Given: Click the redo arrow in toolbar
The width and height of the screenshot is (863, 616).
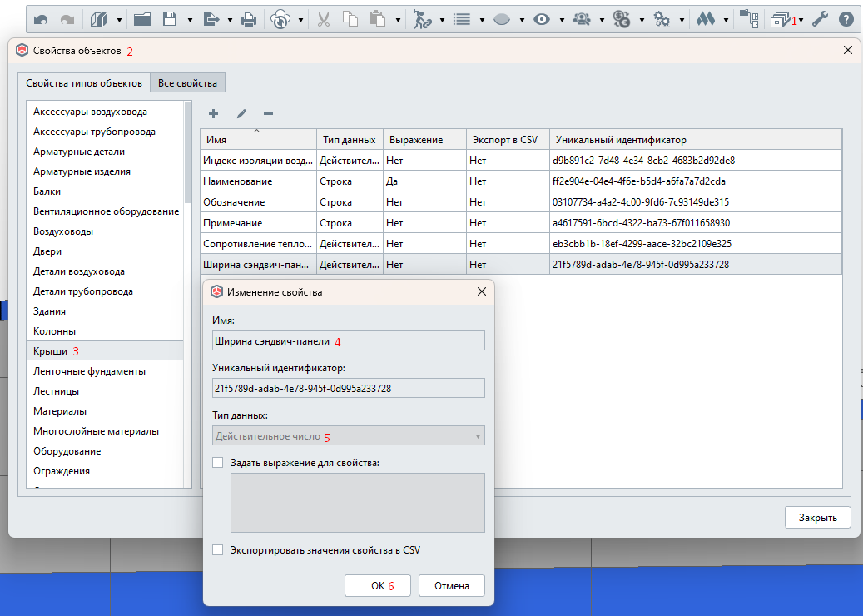Looking at the screenshot, I should (67, 20).
